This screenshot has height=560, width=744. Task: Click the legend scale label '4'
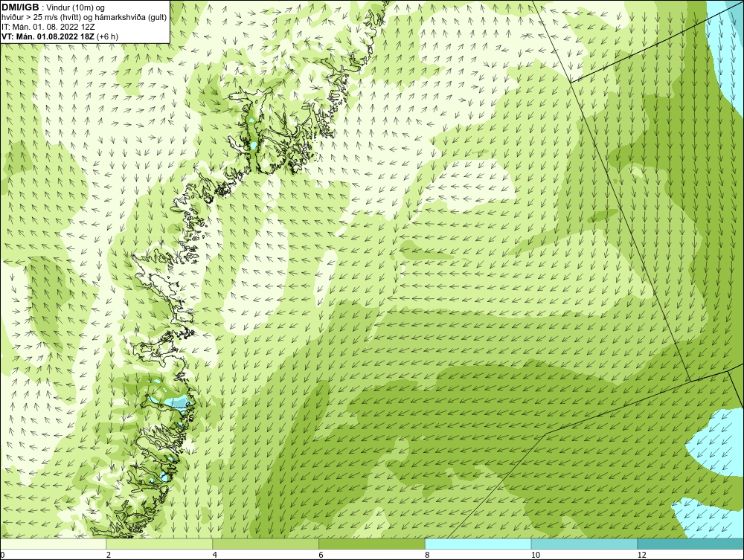(215, 555)
